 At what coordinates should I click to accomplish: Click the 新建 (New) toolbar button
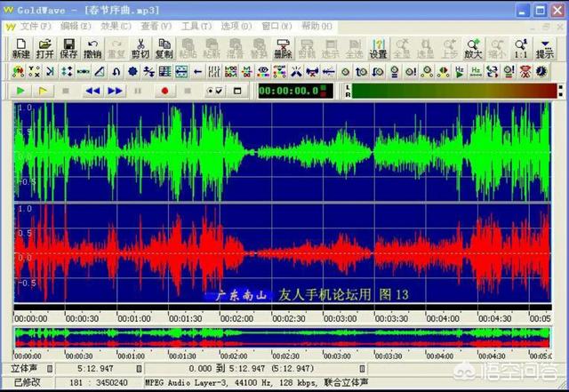coord(20,49)
